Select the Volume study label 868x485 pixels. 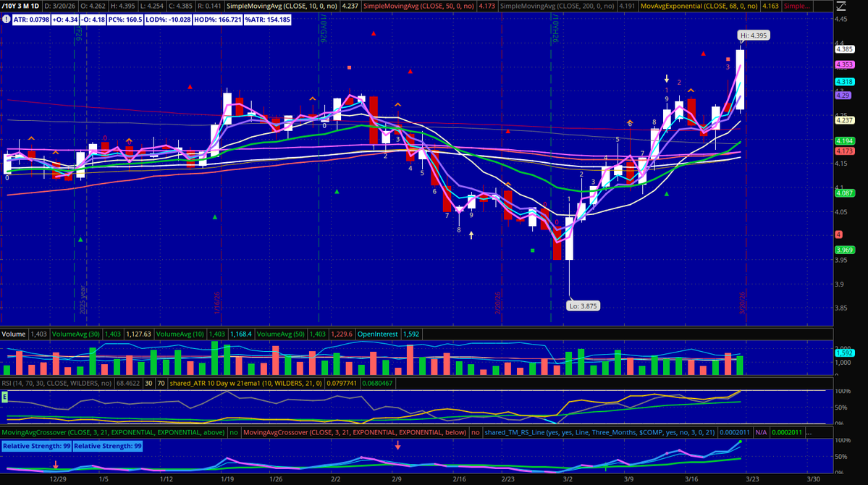pos(13,334)
